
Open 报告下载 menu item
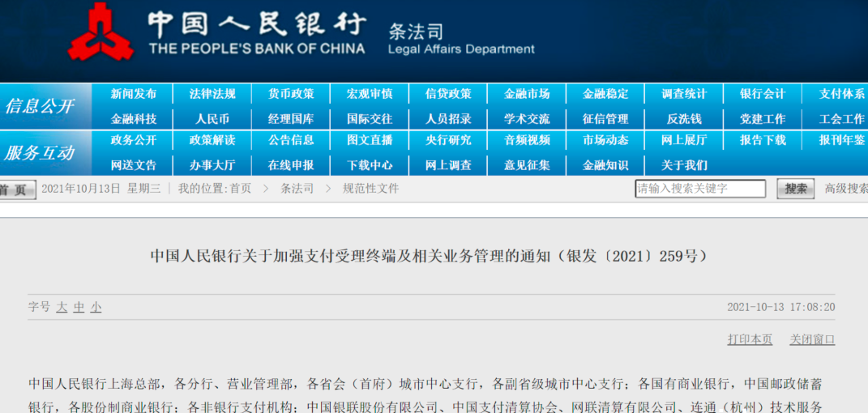tap(763, 140)
